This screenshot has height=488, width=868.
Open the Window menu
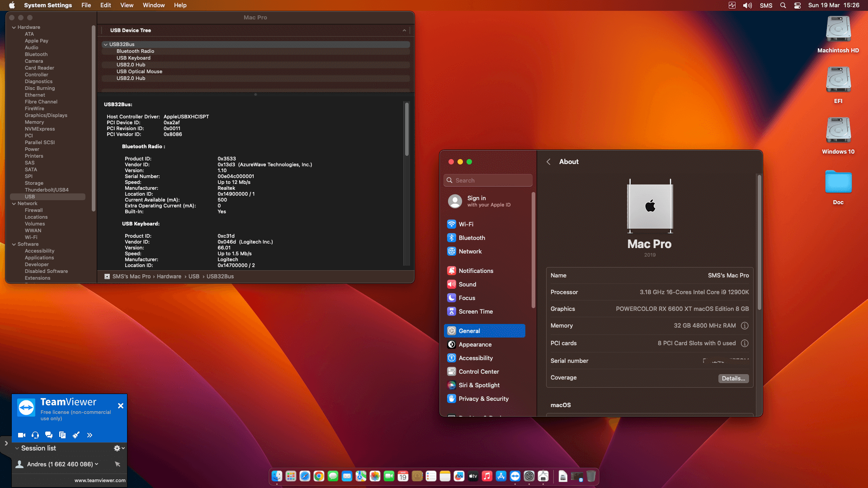click(154, 5)
